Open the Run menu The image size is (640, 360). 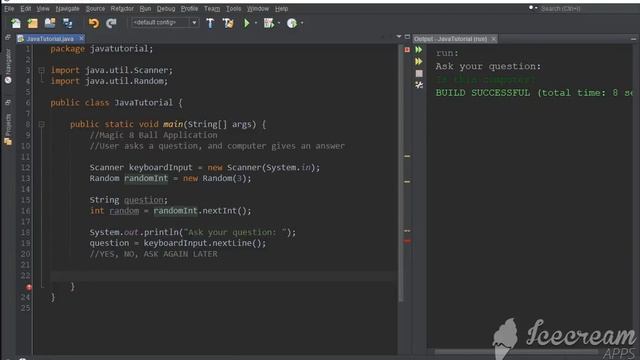pyautogui.click(x=145, y=9)
